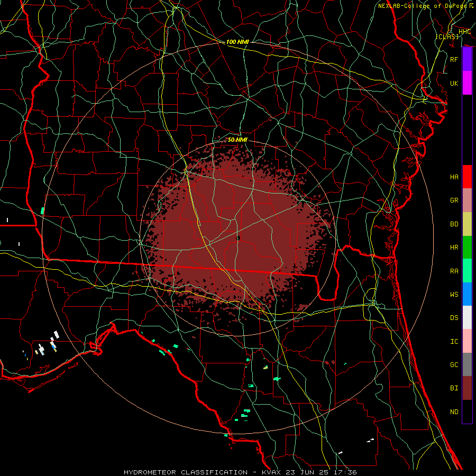Click the 50 NMI range ring label
This screenshot has height=476, width=476.
coord(237,140)
